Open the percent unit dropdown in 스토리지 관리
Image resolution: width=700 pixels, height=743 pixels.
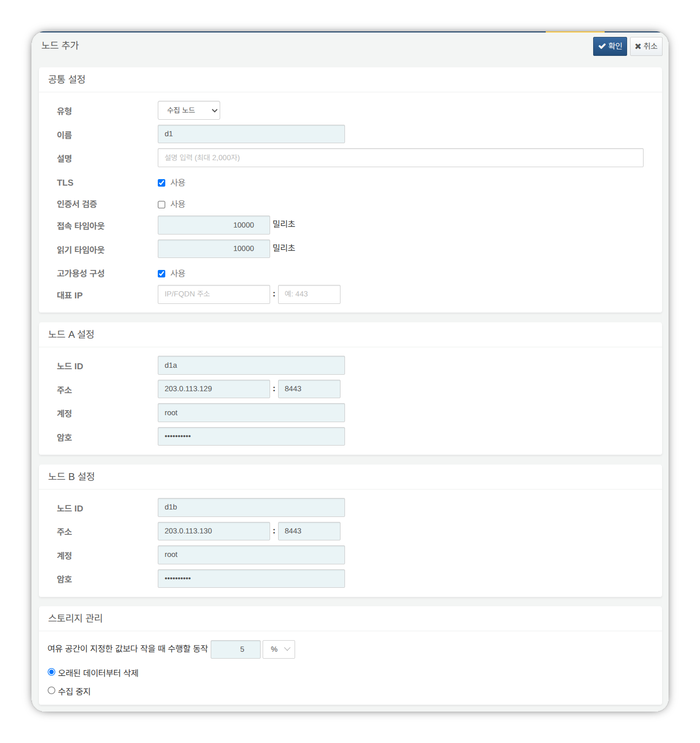tap(279, 649)
